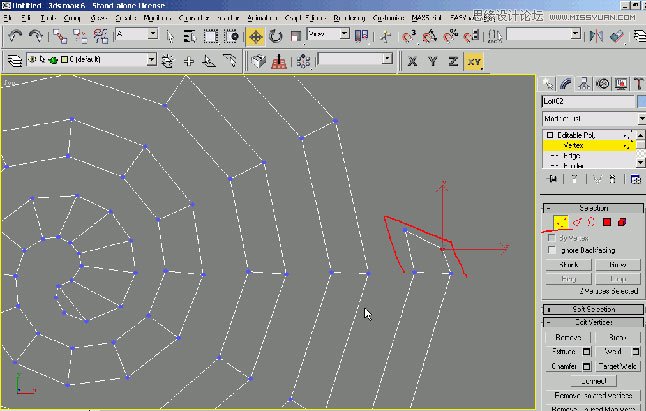Activate Bind to Space Warp tool
Screen dimensions: 646x411
coord(101,36)
